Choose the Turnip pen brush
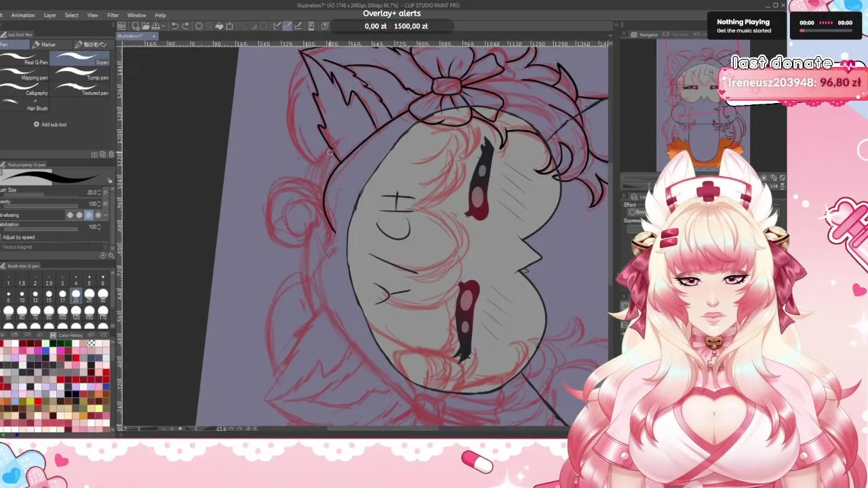Image resolution: width=868 pixels, height=488 pixels. (80, 74)
